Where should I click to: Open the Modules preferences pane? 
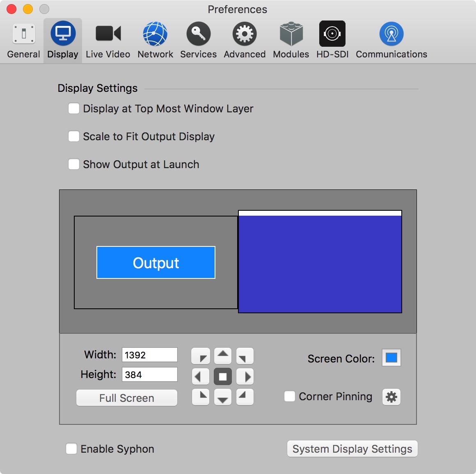(x=291, y=40)
